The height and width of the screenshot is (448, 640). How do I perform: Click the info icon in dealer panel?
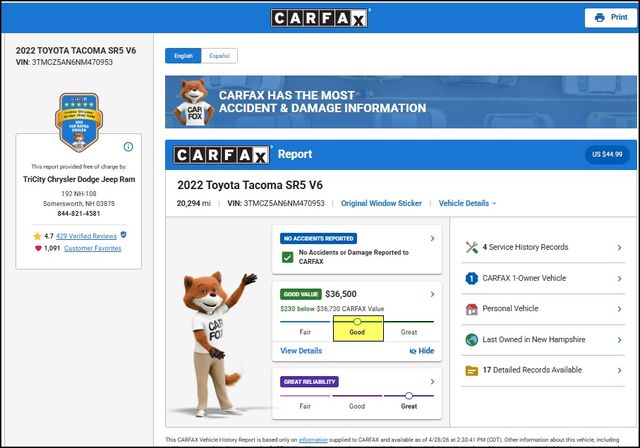128,146
